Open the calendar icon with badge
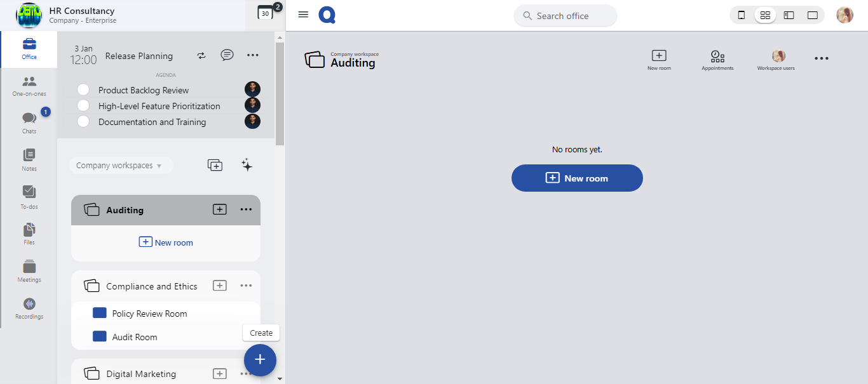The width and height of the screenshot is (868, 384). (x=266, y=13)
